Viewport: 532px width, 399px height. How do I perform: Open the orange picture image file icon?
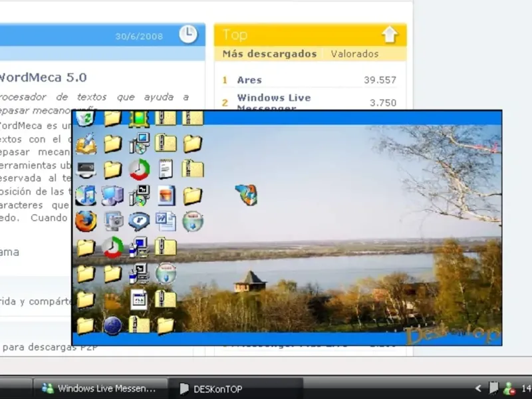166,196
